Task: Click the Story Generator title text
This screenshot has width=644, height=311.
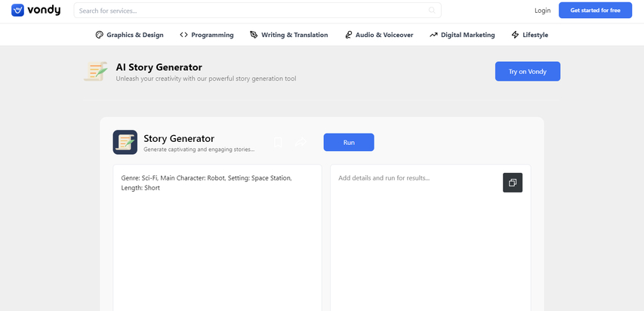Action: pos(179,138)
